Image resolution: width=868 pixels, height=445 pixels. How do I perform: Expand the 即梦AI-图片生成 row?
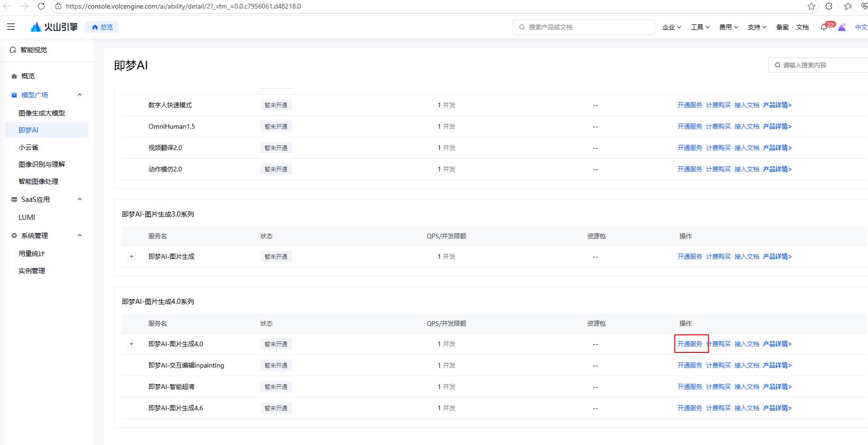click(x=131, y=256)
